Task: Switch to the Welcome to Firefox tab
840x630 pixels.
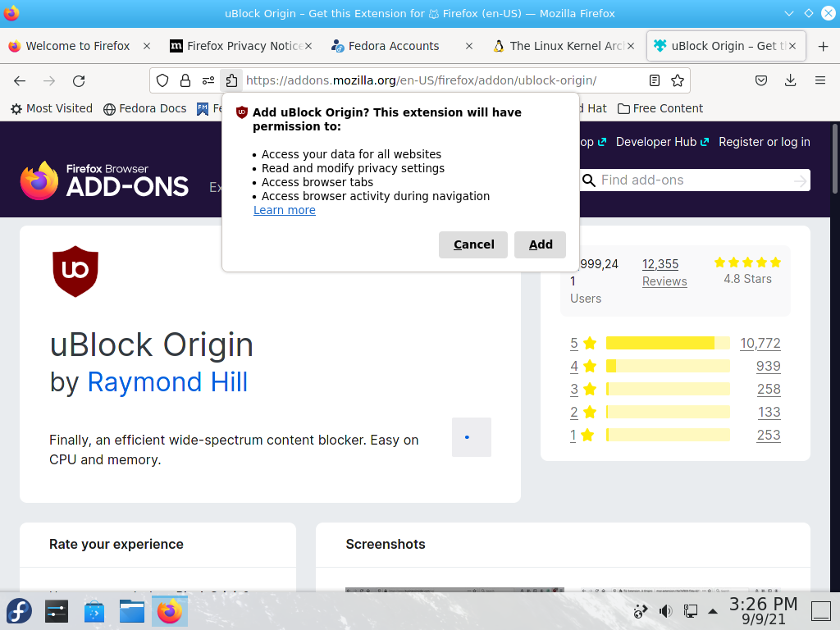Action: pyautogui.click(x=78, y=47)
